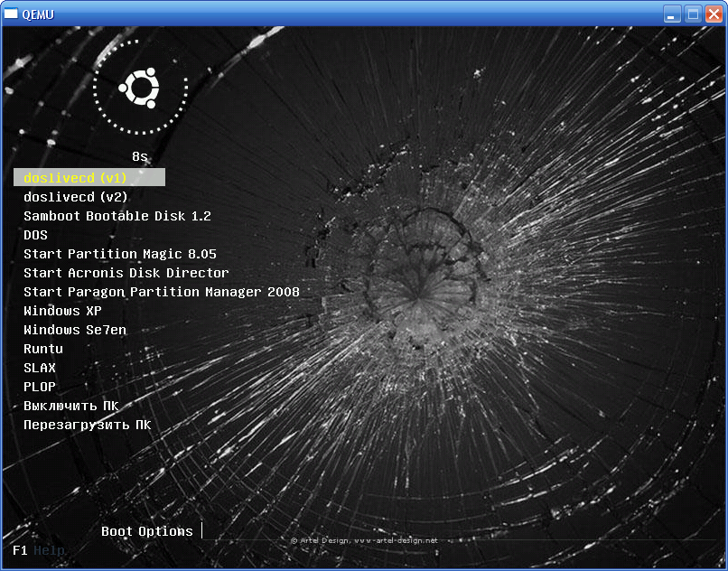
Task: Boot Samboot Bootable Disk 1.2
Action: pos(117,216)
